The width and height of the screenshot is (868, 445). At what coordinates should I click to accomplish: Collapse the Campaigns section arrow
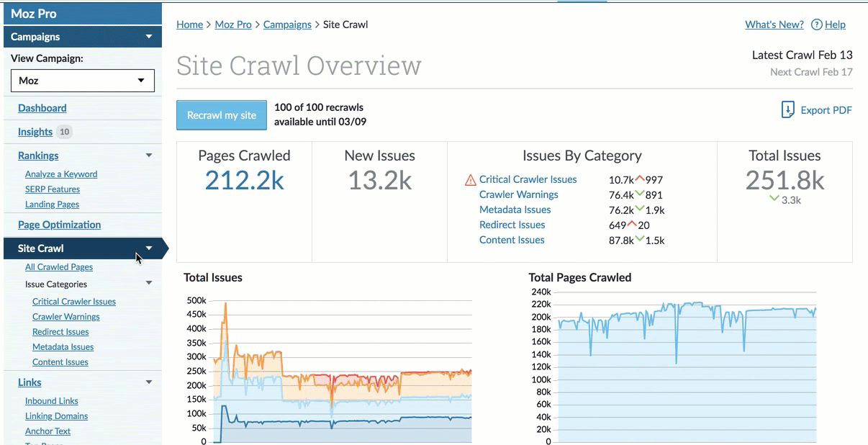pyautogui.click(x=149, y=37)
